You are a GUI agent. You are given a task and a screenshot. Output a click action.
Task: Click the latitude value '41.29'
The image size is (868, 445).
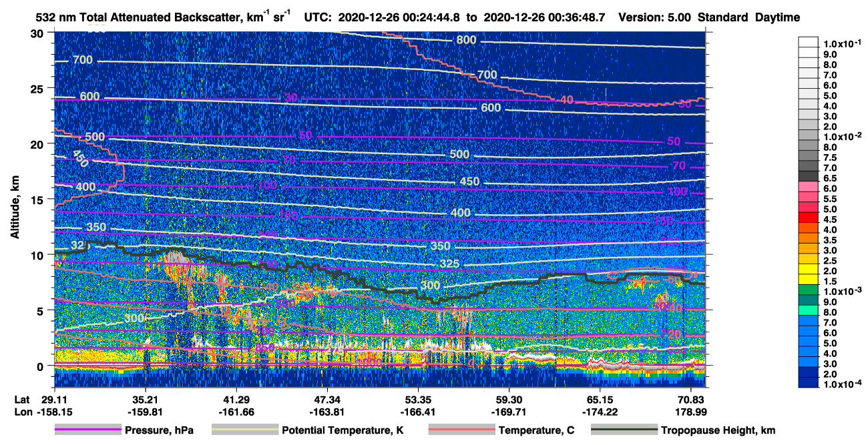(x=236, y=399)
